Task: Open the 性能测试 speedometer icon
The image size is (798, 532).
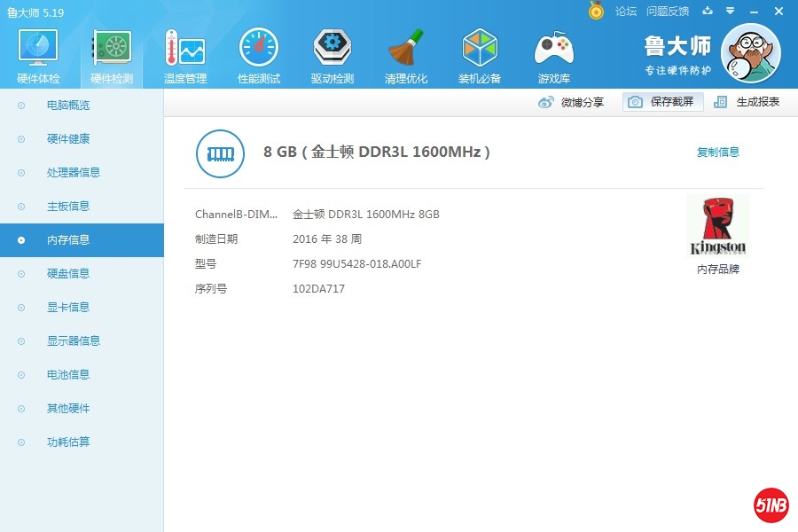Action: point(258,49)
